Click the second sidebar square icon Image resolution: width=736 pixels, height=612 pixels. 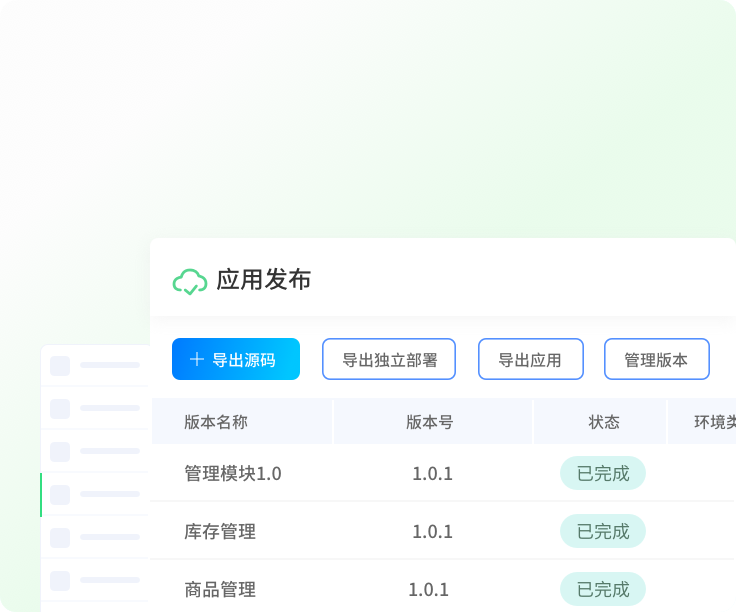tap(60, 408)
